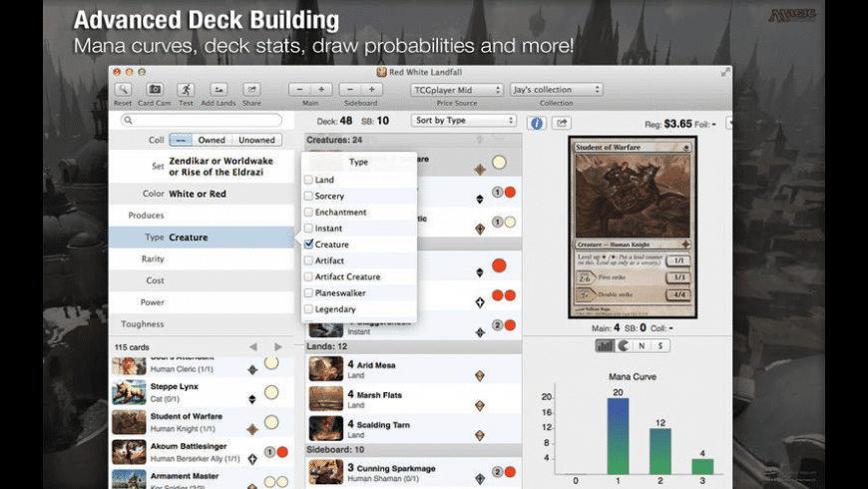Select Student of Warfare in card list
868x489 pixels.
click(202, 422)
